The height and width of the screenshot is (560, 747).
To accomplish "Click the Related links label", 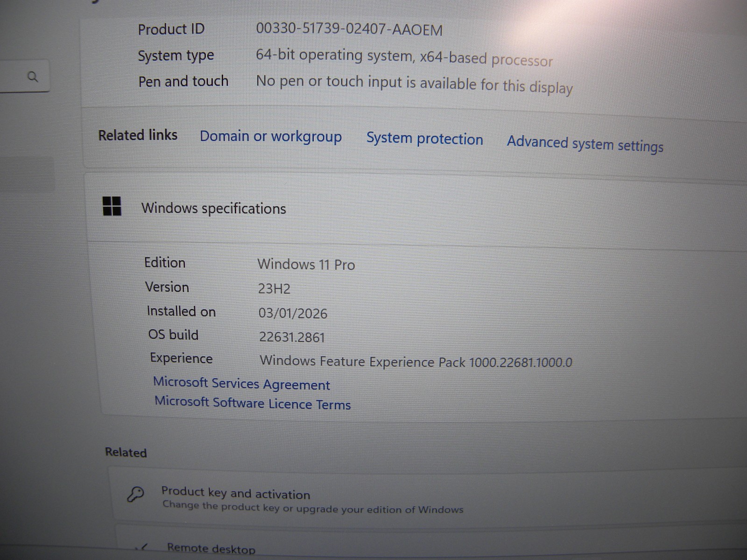I will click(138, 135).
